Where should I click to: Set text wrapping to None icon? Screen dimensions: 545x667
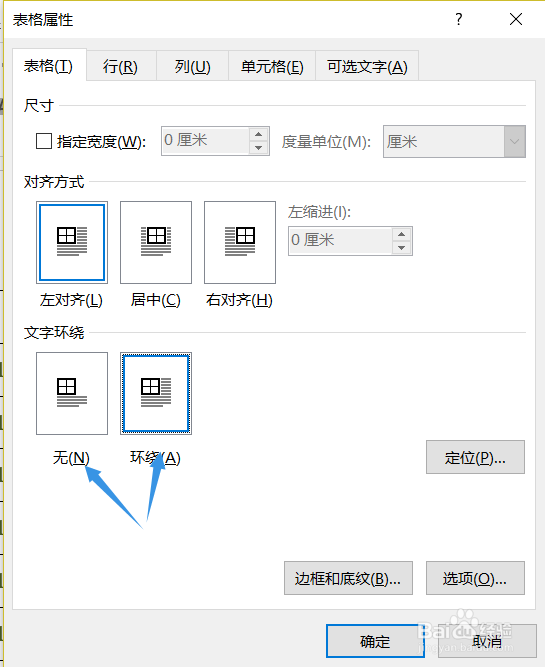click(x=72, y=393)
